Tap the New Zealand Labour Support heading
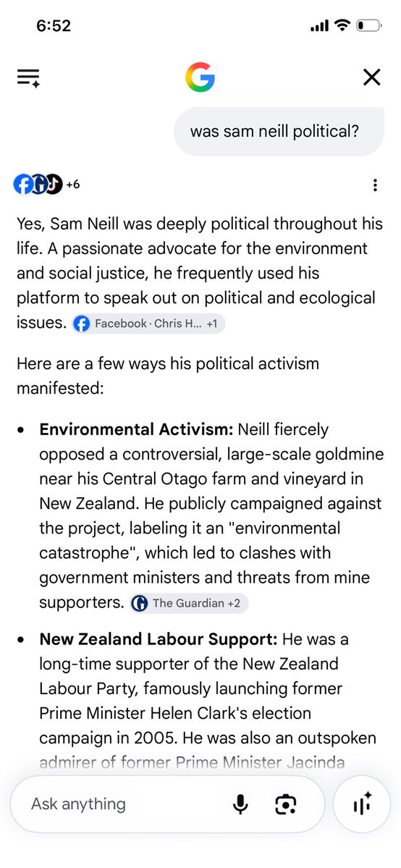The image size is (401, 868). point(159,639)
